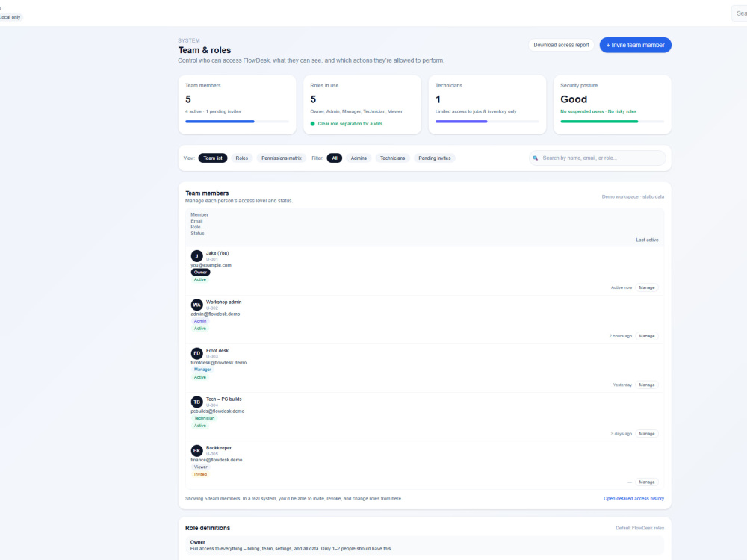This screenshot has width=747, height=560.
Task: Click the green dot beside Clear role separation
Action: (312, 124)
